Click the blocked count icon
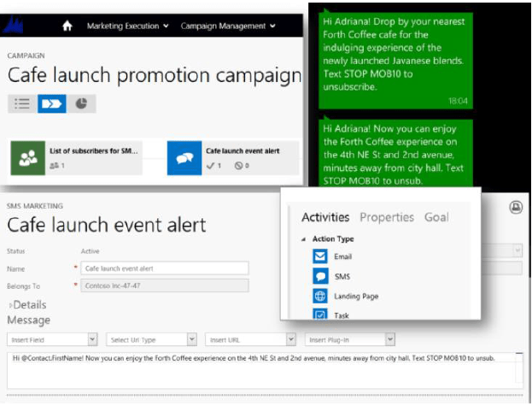Image resolution: width=532 pixels, height=406 pixels. tap(238, 166)
